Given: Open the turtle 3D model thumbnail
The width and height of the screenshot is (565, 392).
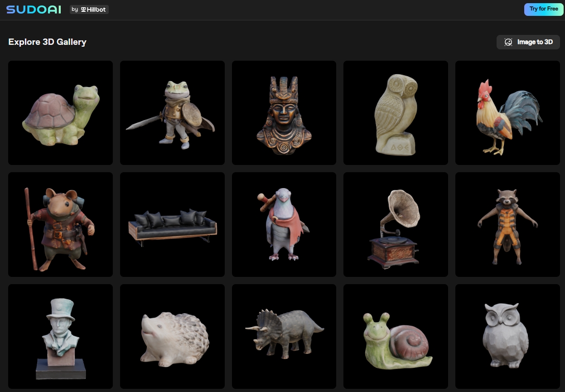Looking at the screenshot, I should (x=60, y=113).
